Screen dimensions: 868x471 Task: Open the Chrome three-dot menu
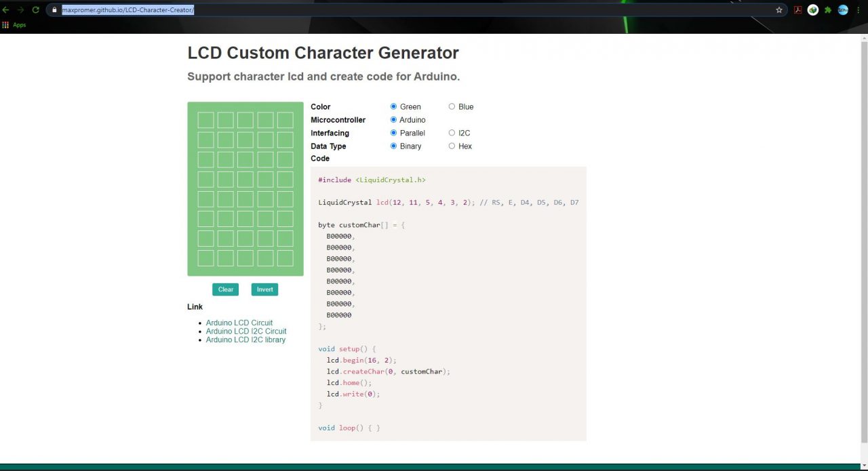point(859,9)
